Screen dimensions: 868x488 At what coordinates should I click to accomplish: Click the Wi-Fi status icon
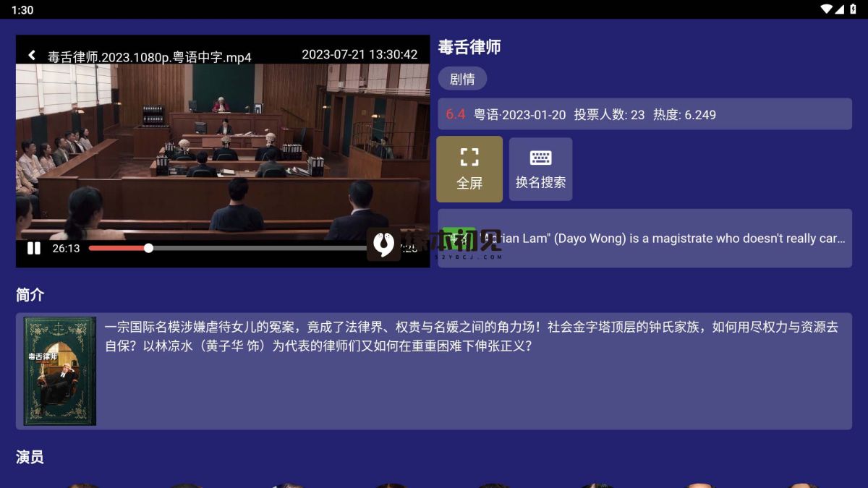pyautogui.click(x=826, y=9)
